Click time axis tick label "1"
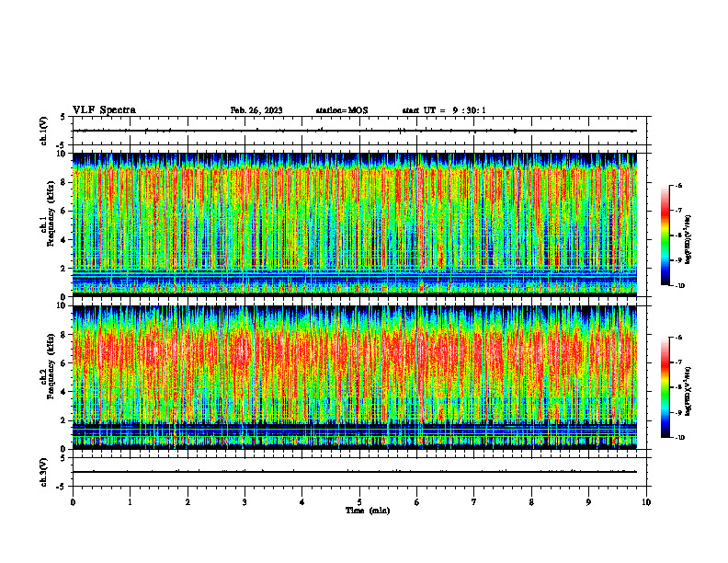This screenshot has height=563, width=728. click(x=130, y=502)
